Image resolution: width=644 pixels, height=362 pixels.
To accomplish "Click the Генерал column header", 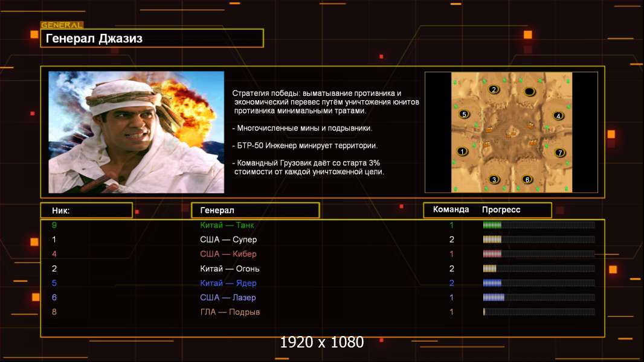I will click(256, 211).
